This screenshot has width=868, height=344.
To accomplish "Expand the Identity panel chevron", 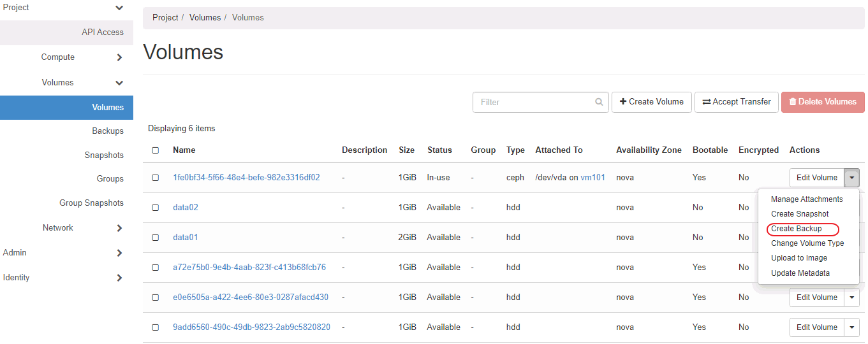I will [x=119, y=278].
